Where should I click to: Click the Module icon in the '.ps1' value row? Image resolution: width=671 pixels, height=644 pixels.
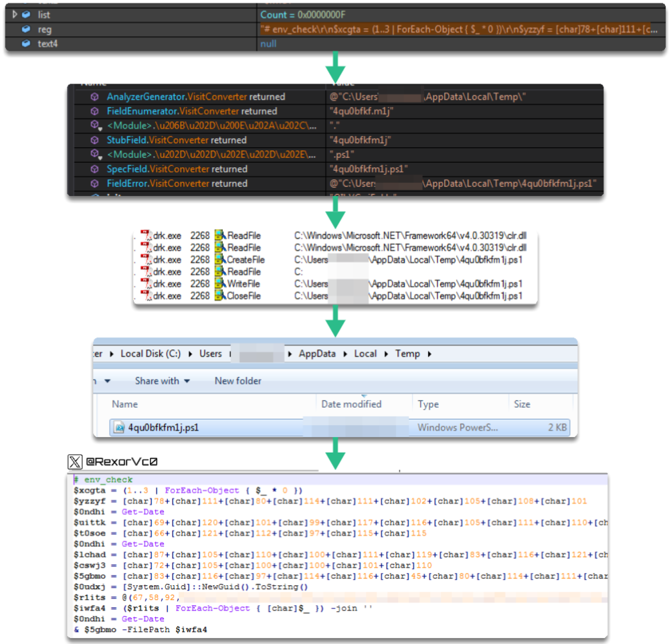(x=96, y=155)
